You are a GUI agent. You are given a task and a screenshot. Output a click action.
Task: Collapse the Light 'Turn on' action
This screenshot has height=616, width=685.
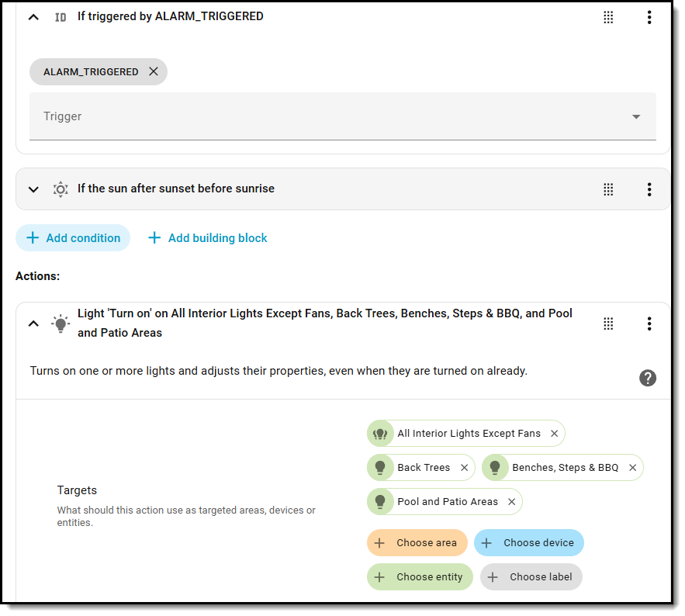click(33, 324)
